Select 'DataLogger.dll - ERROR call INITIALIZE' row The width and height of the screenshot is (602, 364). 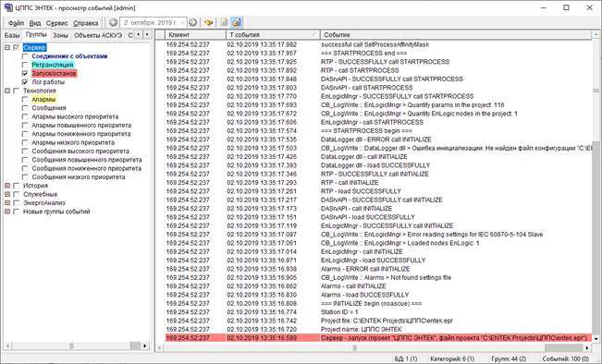coord(378,140)
